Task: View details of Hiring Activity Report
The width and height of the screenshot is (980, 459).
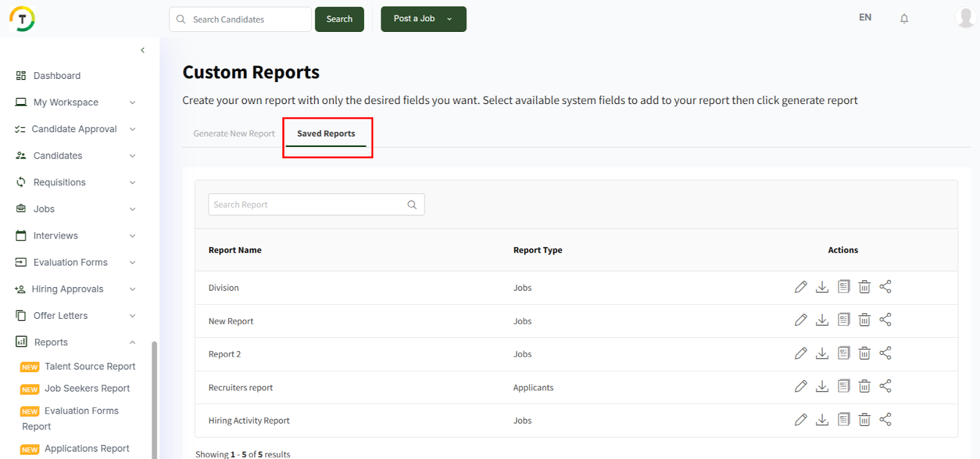Action: (x=843, y=419)
